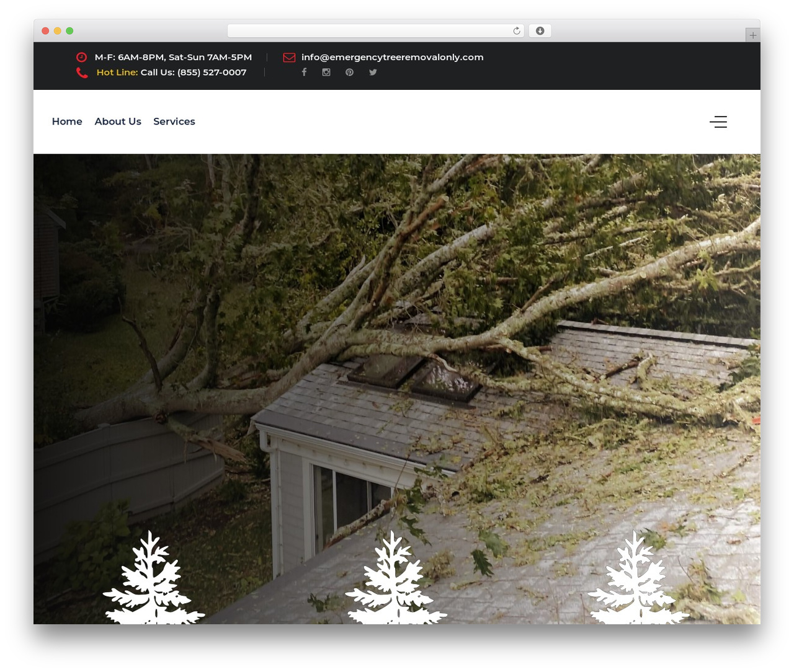Open the Services menu item
Image resolution: width=794 pixels, height=672 pixels.
click(174, 122)
